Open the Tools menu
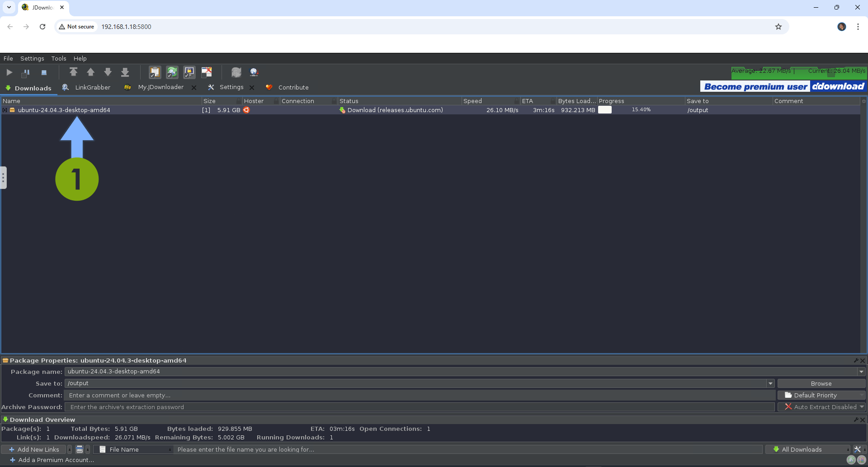 click(x=59, y=58)
